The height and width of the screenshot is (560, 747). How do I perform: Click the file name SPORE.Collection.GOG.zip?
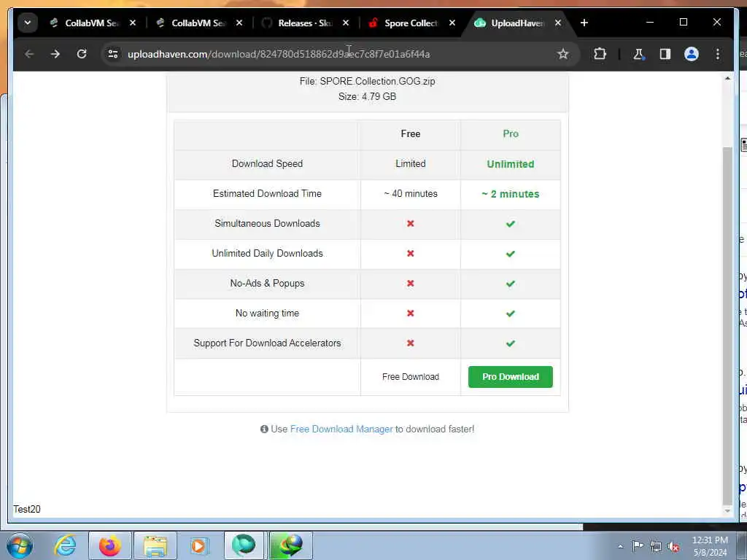pyautogui.click(x=377, y=82)
